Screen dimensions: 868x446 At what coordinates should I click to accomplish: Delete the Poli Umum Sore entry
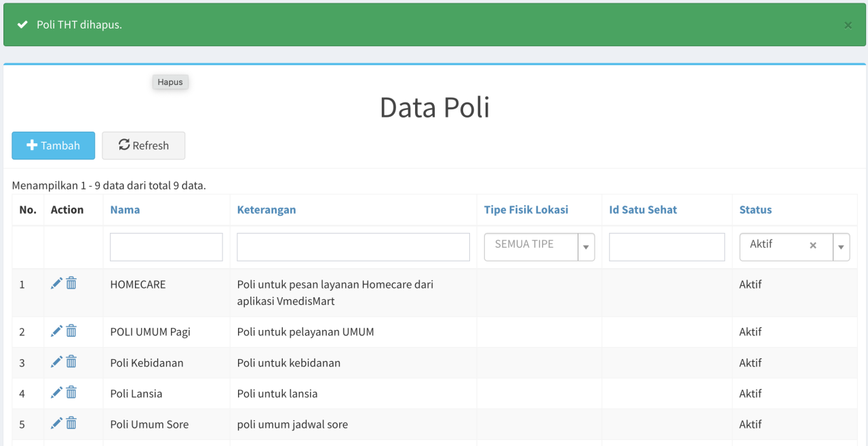click(x=71, y=424)
